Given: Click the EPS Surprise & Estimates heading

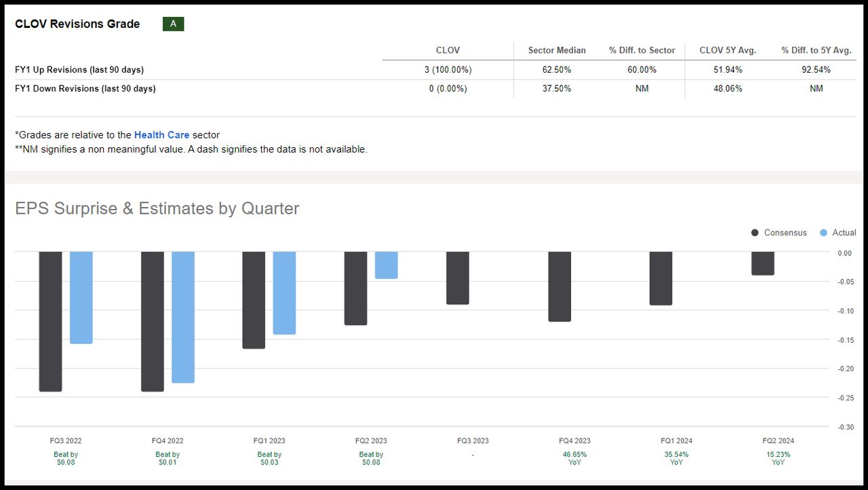Looking at the screenshot, I should click(157, 208).
